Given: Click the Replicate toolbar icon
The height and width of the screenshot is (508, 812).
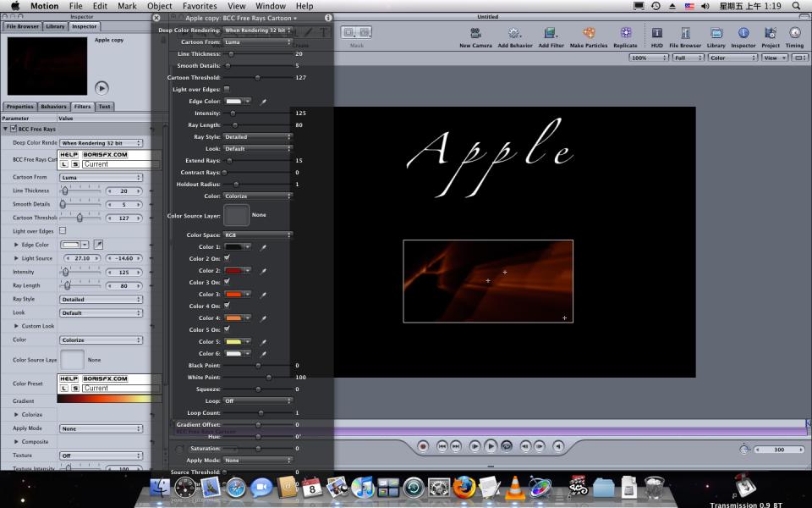Looking at the screenshot, I should pyautogui.click(x=625, y=34).
